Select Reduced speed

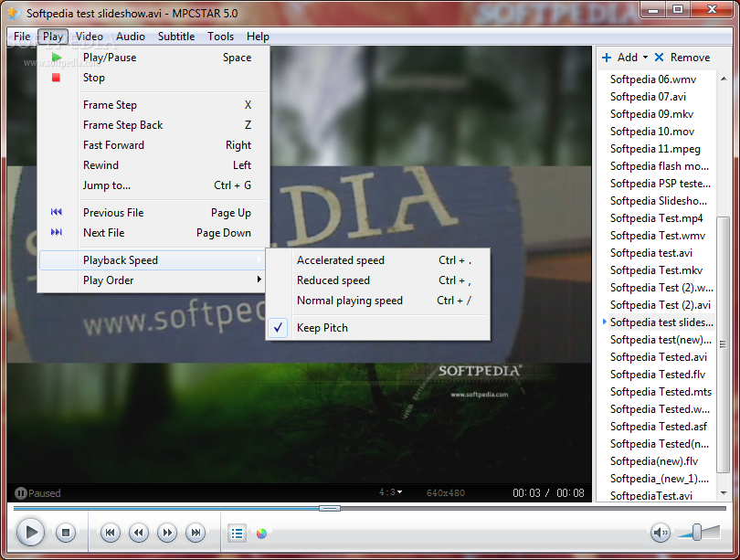coord(377,280)
